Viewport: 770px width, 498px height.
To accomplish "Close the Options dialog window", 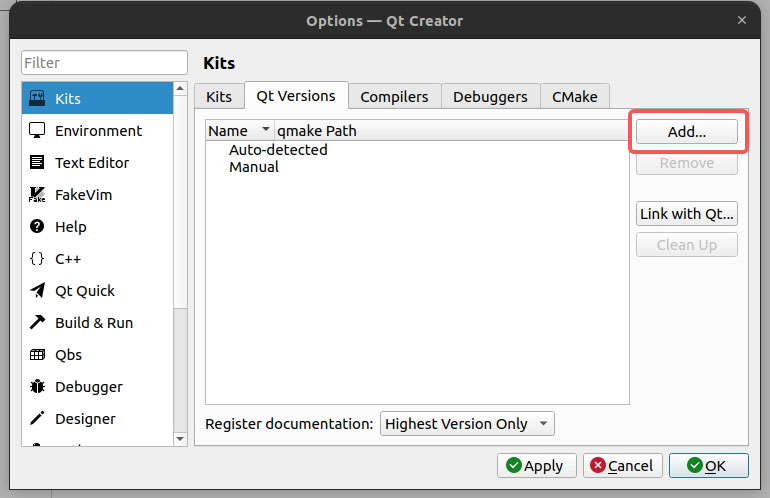I will pos(742,20).
